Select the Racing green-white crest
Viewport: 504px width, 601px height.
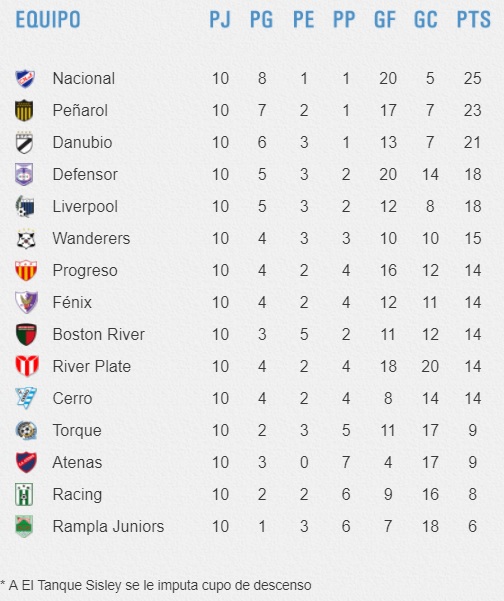pos(24,494)
